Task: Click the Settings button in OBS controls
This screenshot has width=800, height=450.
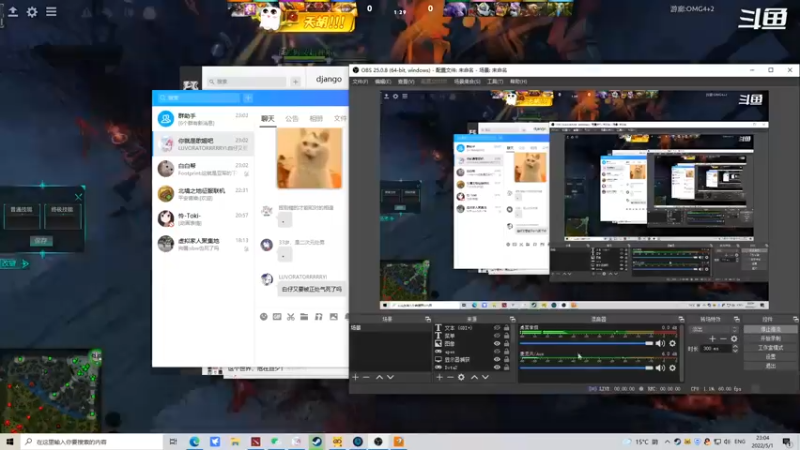Action: pyautogui.click(x=770, y=357)
